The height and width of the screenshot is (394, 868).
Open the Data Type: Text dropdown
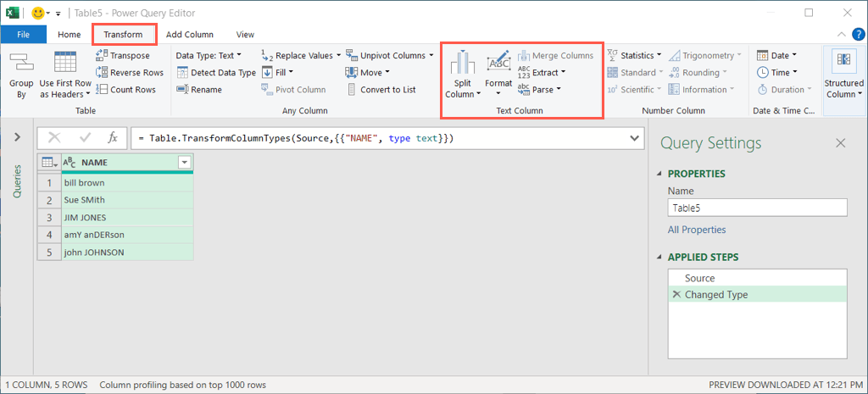click(209, 55)
